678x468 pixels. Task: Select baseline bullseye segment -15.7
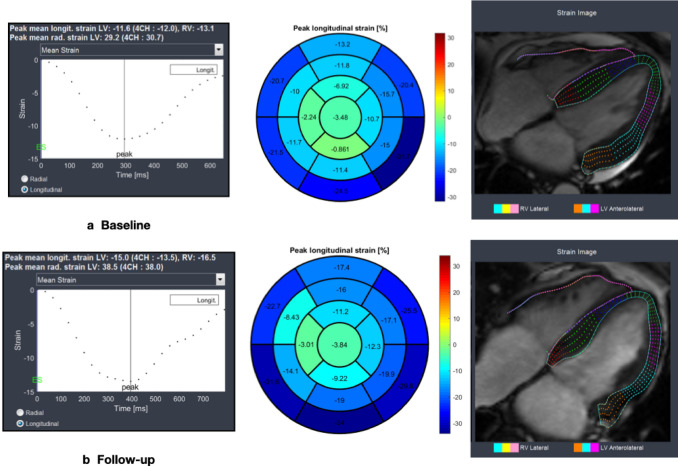386,94
